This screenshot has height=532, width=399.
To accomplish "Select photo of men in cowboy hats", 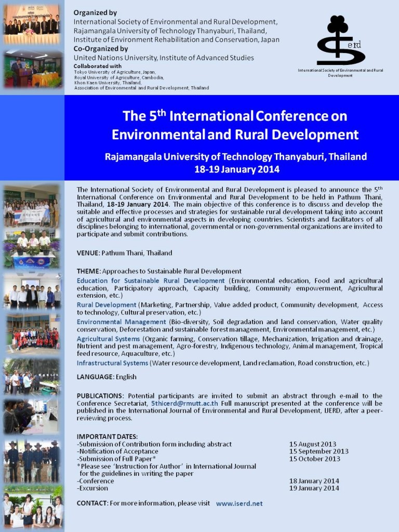I will tap(32, 461).
